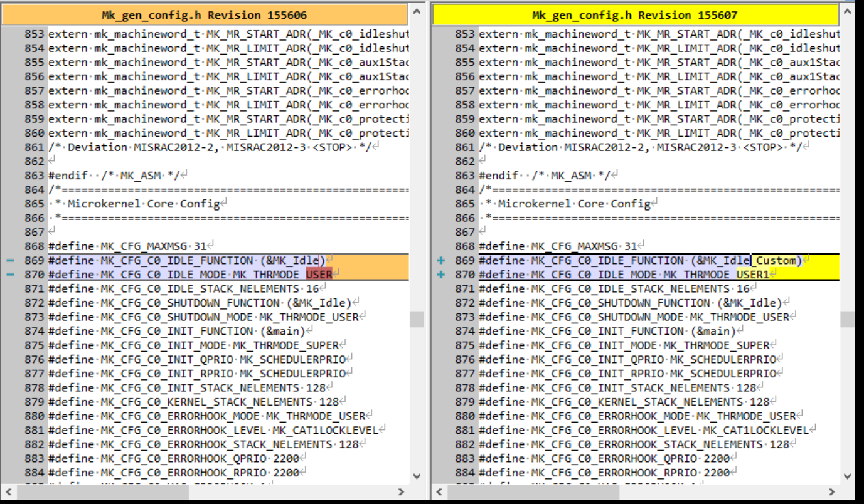Screen dimensions: 864x504
Task: Click "MK_CFG_MAXMSG 31" in the right pane
Action: pos(585,246)
